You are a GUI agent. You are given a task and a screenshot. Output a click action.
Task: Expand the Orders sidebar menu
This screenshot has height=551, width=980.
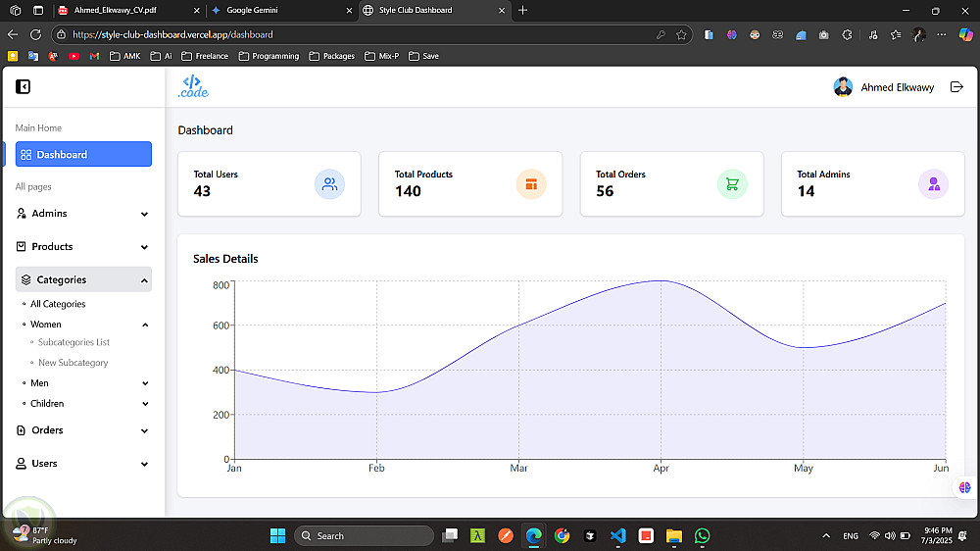pos(83,430)
